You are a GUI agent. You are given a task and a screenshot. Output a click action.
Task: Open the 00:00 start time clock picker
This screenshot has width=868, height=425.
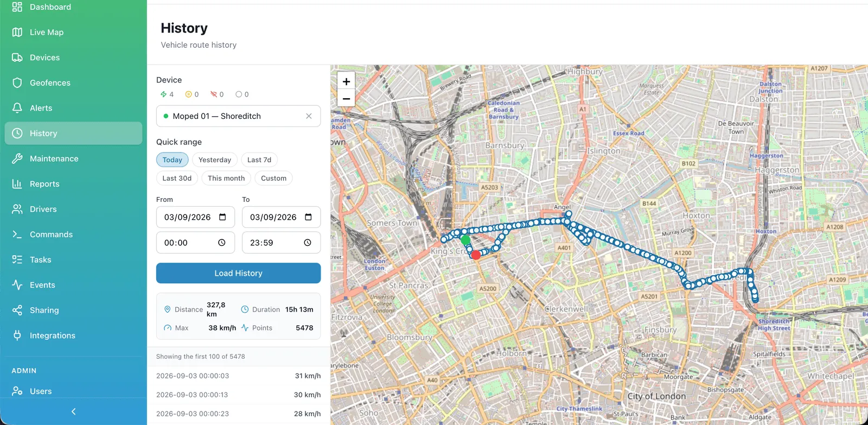click(222, 243)
